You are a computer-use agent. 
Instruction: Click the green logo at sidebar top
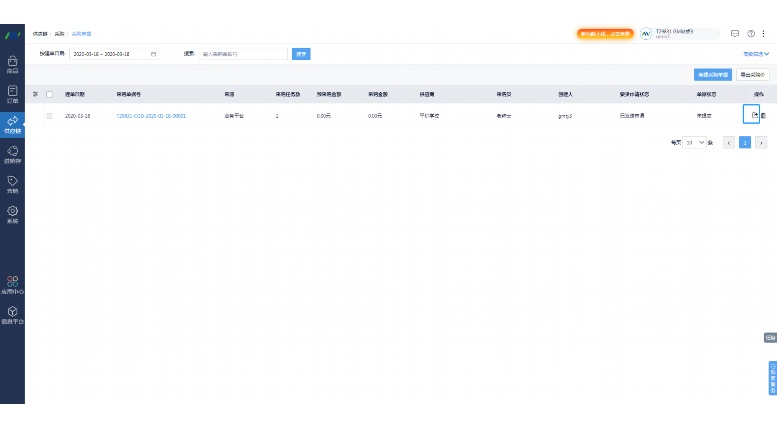pyautogui.click(x=12, y=35)
